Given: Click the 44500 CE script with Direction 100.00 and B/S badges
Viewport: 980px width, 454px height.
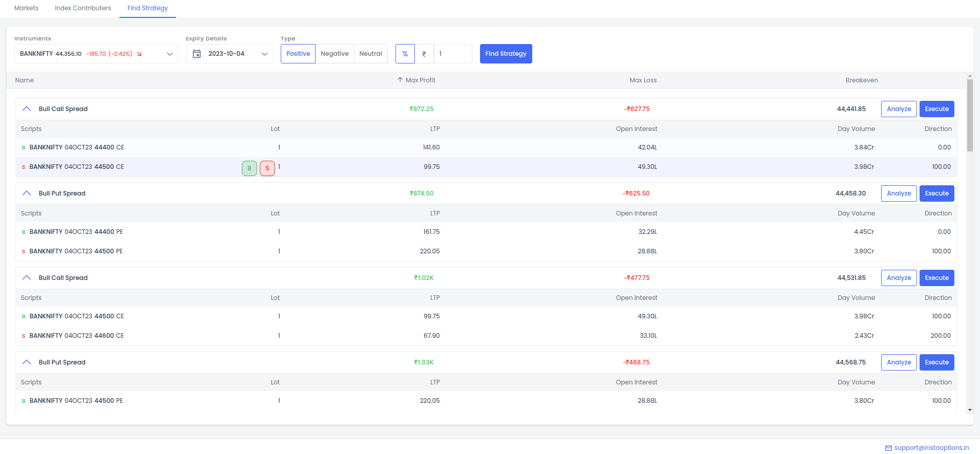Looking at the screenshot, I should coord(77,167).
